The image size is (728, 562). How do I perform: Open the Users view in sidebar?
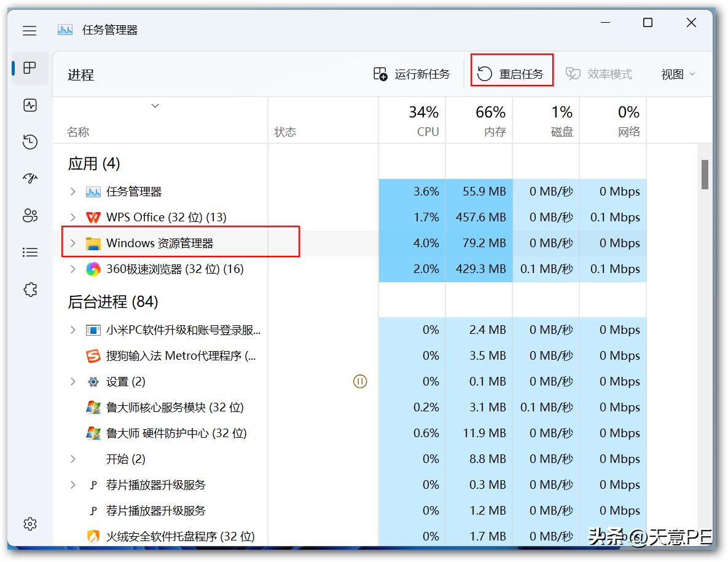pos(29,216)
